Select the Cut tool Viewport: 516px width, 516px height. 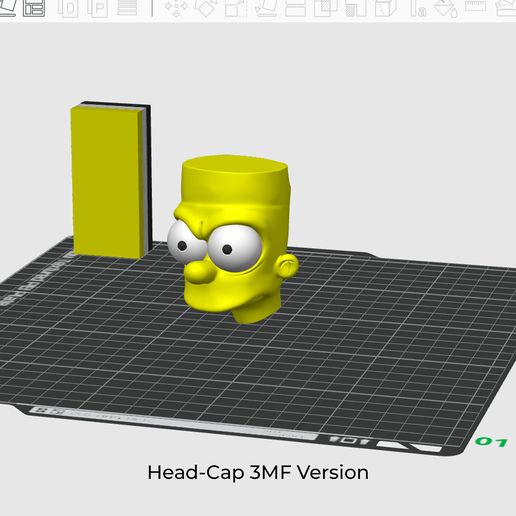(x=295, y=8)
